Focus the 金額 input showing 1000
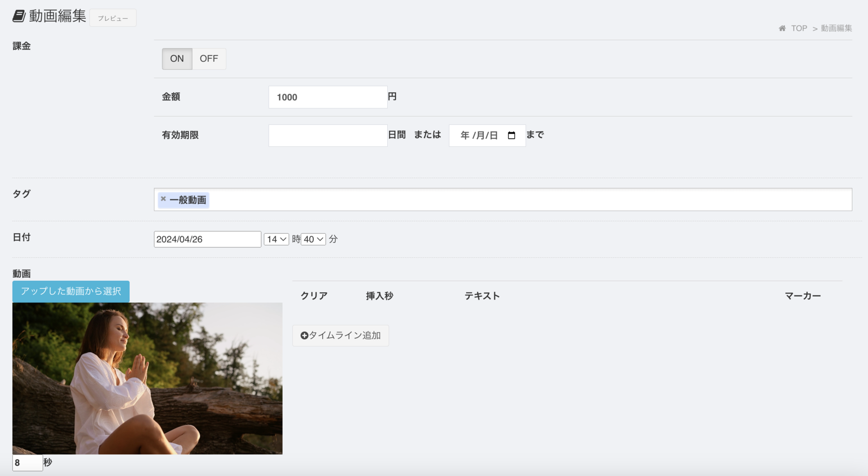The image size is (868, 476). point(328,97)
